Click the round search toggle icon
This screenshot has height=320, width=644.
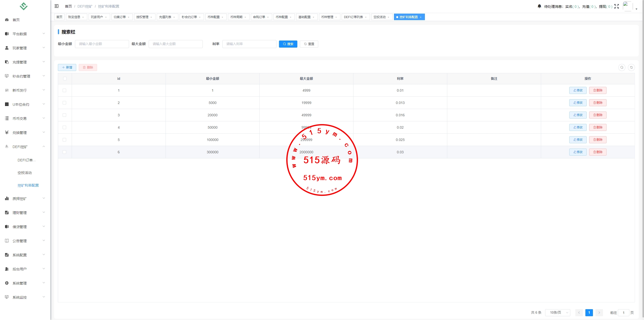(x=622, y=67)
